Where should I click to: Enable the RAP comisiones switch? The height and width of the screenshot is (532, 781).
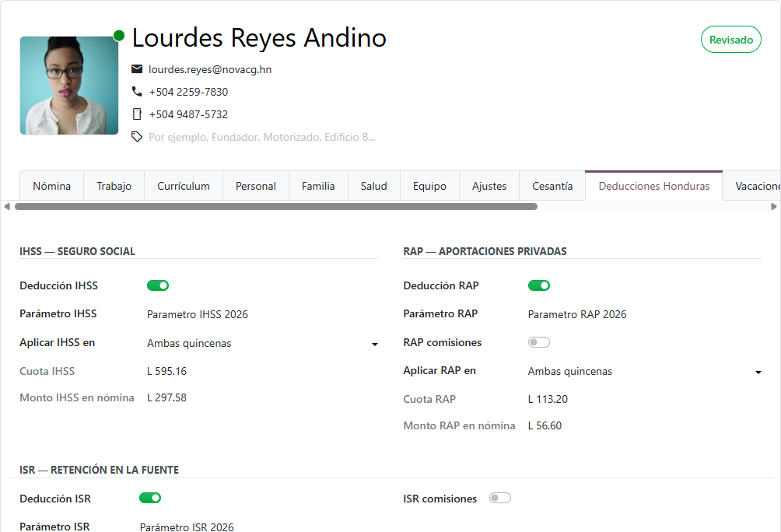(539, 342)
